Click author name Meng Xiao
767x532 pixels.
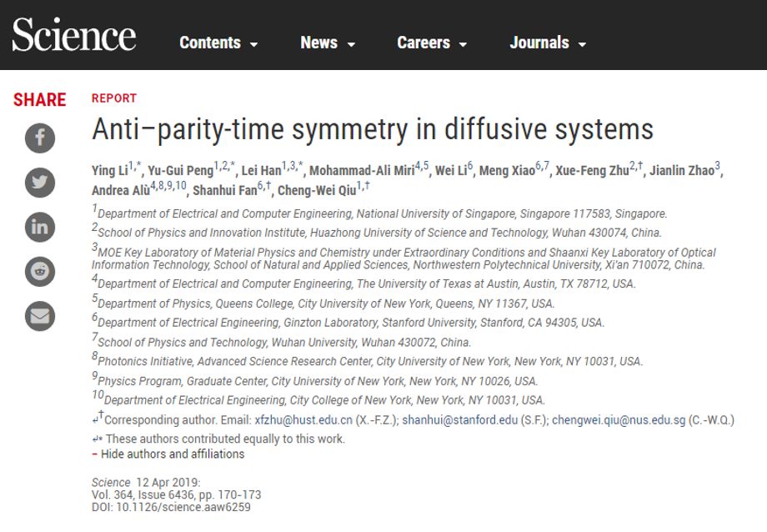[x=507, y=170]
